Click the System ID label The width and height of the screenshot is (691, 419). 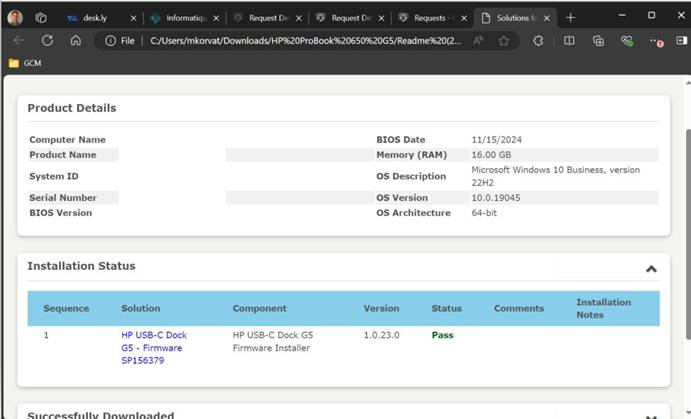click(x=54, y=176)
